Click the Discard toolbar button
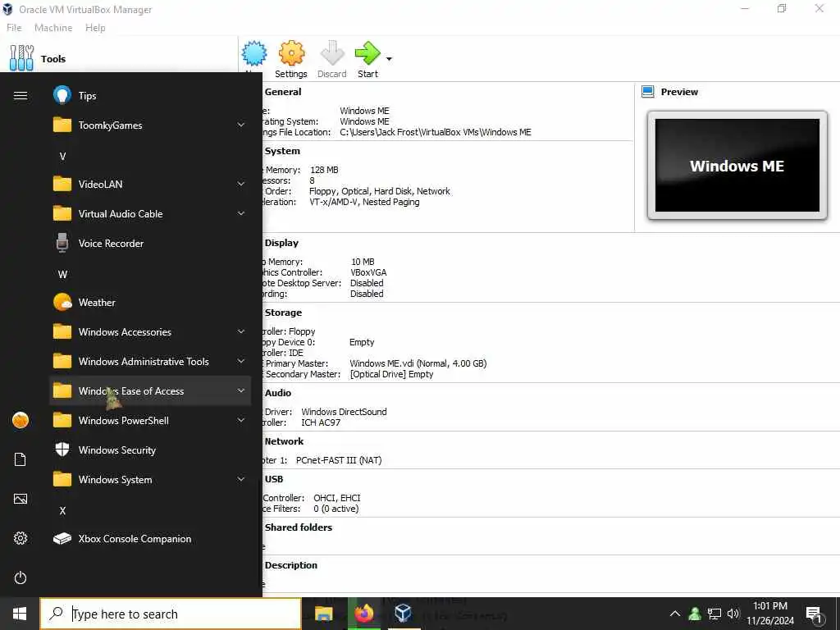 [x=331, y=60]
